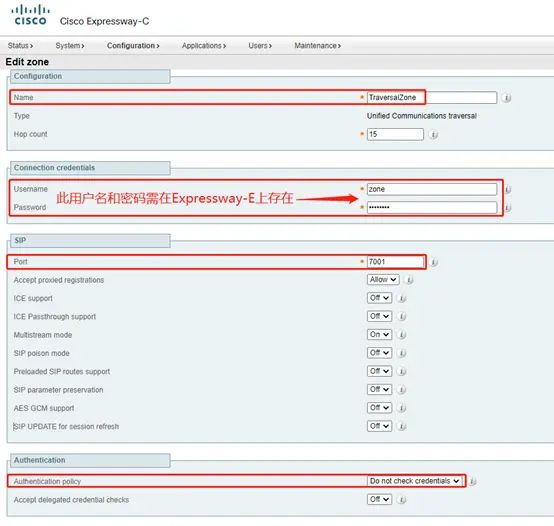Show info for Accept proxied registrations

tap(409, 280)
